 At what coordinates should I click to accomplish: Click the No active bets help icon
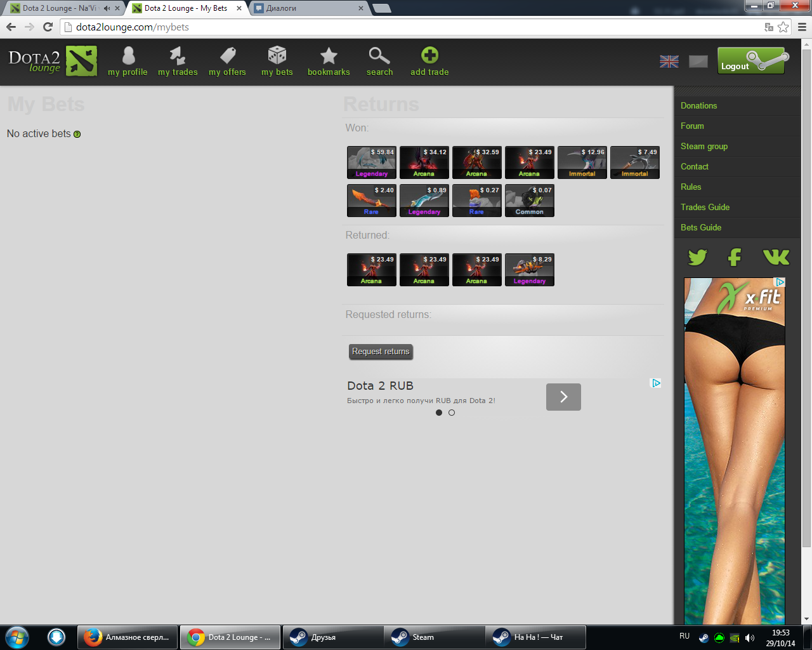click(x=77, y=135)
